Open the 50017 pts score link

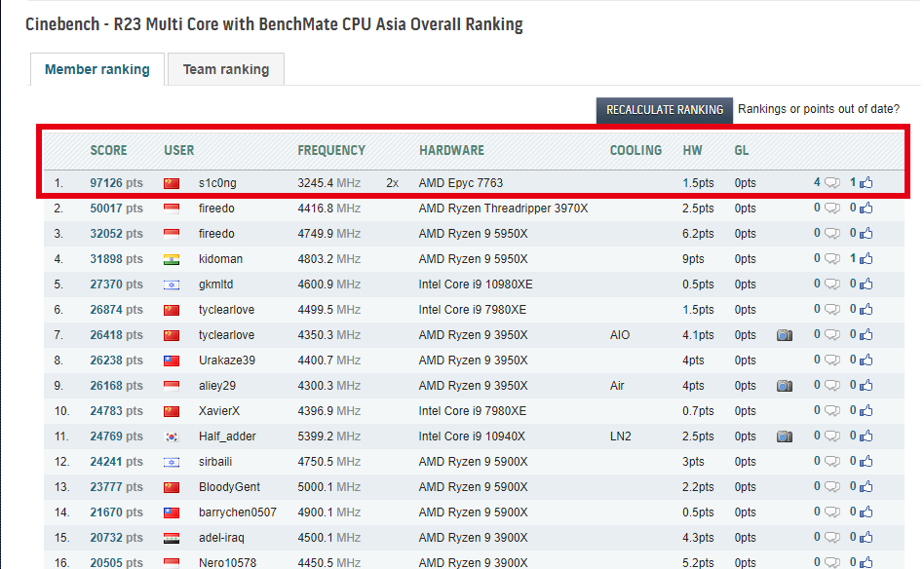click(x=116, y=209)
